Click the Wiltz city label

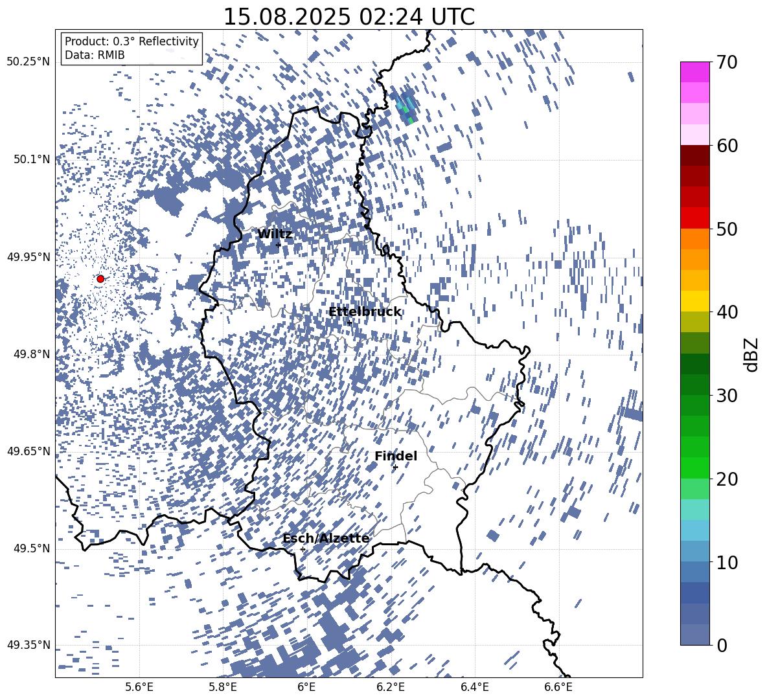click(275, 234)
